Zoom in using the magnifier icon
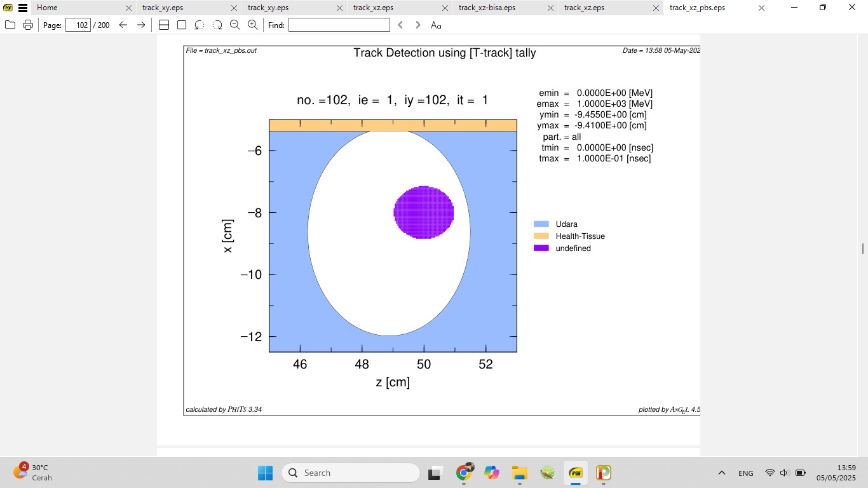The height and width of the screenshot is (488, 868). (x=252, y=25)
